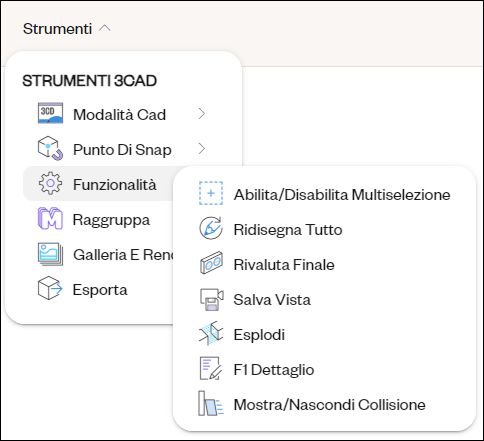Click the dashed multiselection box icon
The width and height of the screenshot is (484, 441).
211,193
